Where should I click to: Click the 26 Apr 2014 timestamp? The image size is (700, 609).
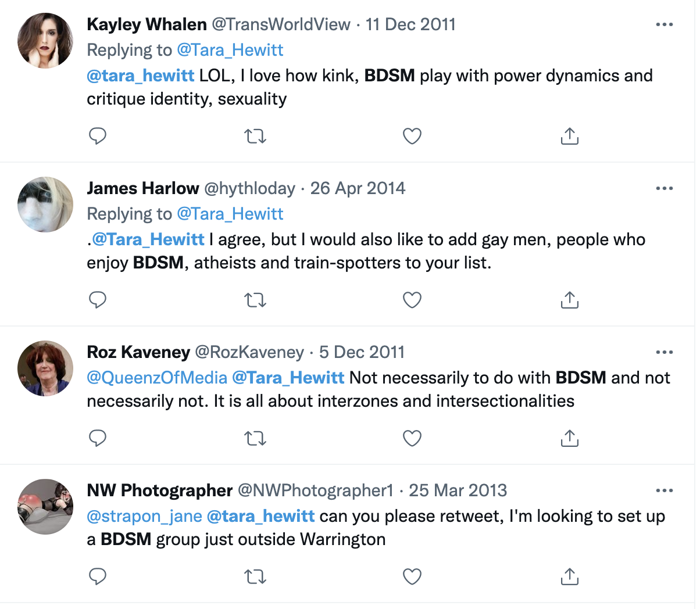[358, 188]
